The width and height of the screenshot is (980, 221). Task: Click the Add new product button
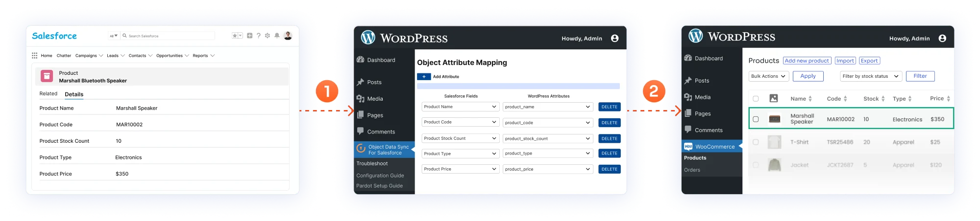807,61
